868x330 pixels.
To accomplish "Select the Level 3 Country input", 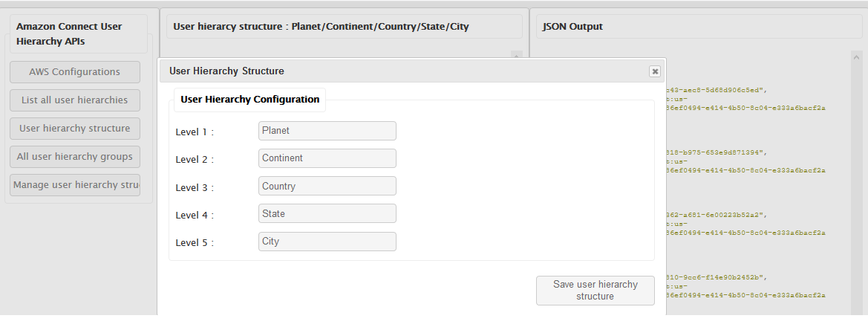I will coord(327,186).
